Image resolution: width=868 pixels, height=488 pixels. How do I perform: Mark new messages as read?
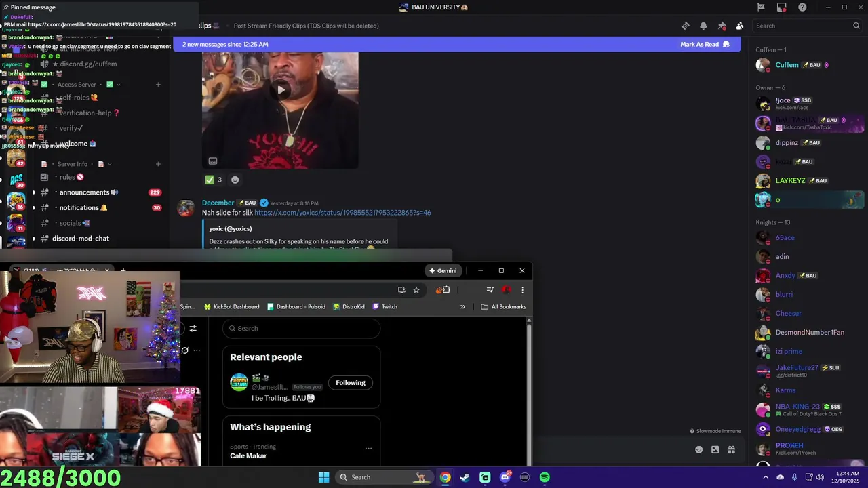coord(705,44)
